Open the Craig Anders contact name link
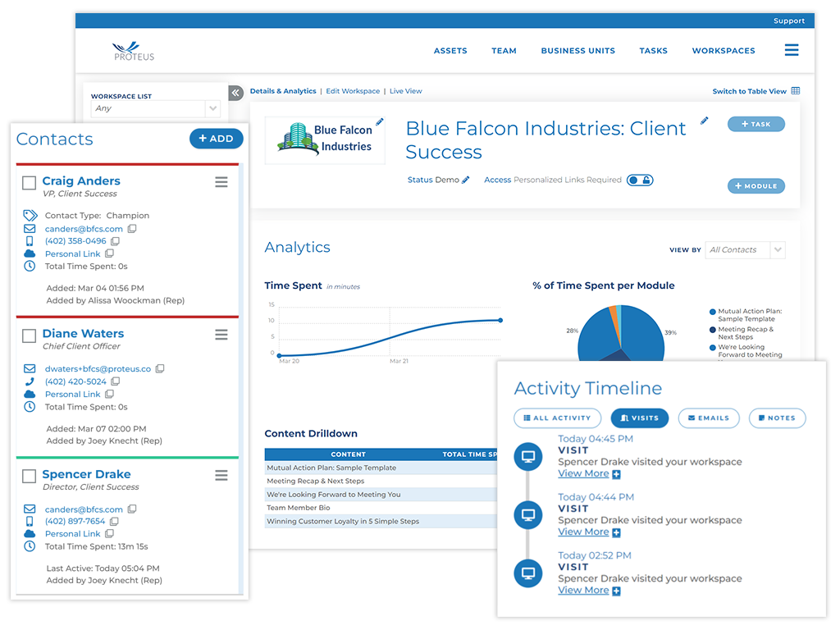The width and height of the screenshot is (840, 630). click(81, 181)
